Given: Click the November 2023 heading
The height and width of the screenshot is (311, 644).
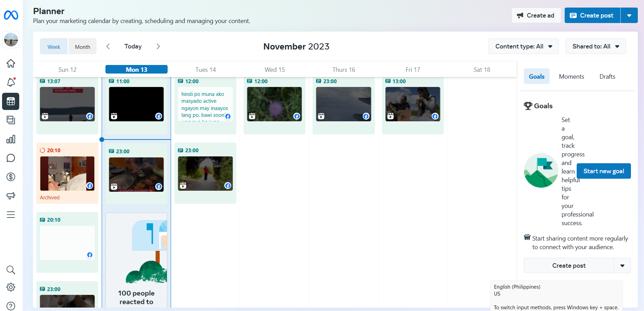Looking at the screenshot, I should tap(296, 46).
